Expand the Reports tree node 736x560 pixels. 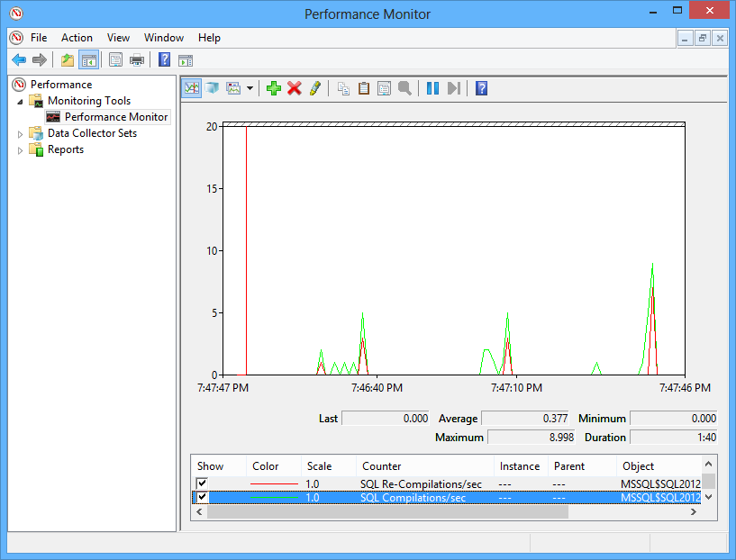[x=22, y=149]
